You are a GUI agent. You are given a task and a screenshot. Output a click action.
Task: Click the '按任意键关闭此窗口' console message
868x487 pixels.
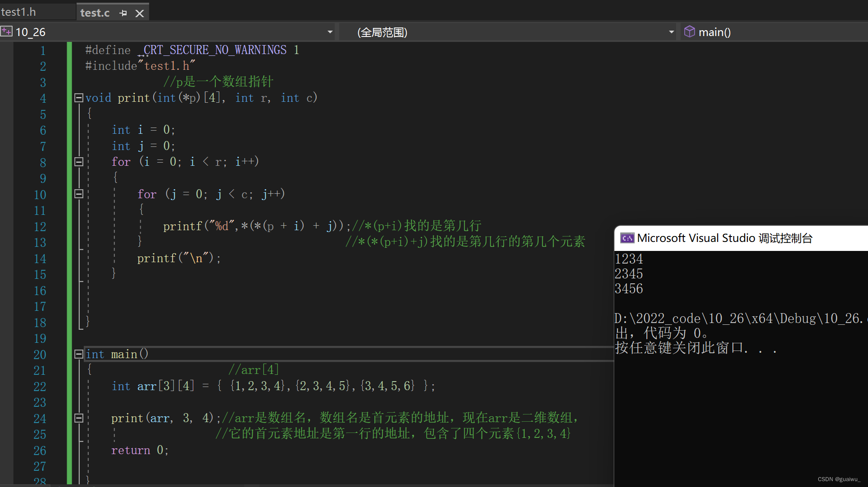point(696,348)
